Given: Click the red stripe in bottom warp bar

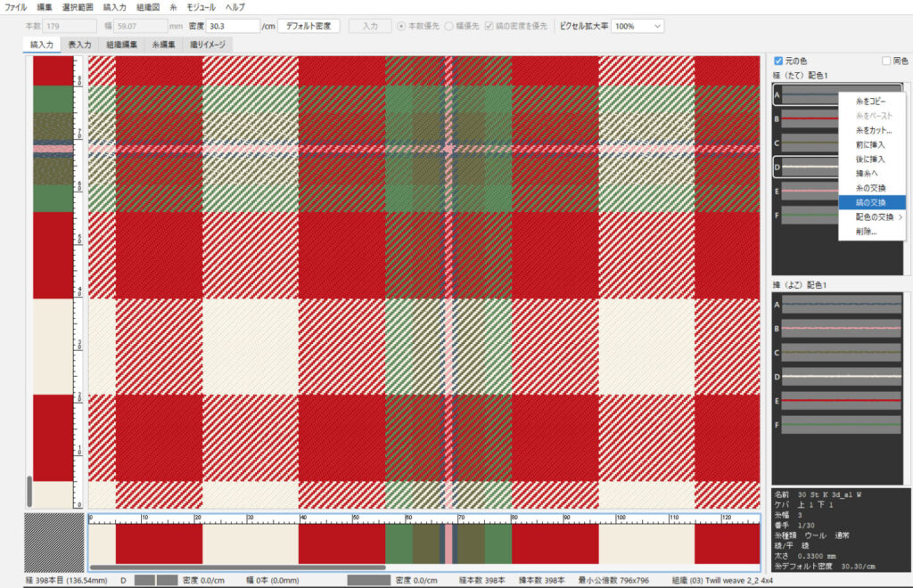Looking at the screenshot, I should coord(159,543).
